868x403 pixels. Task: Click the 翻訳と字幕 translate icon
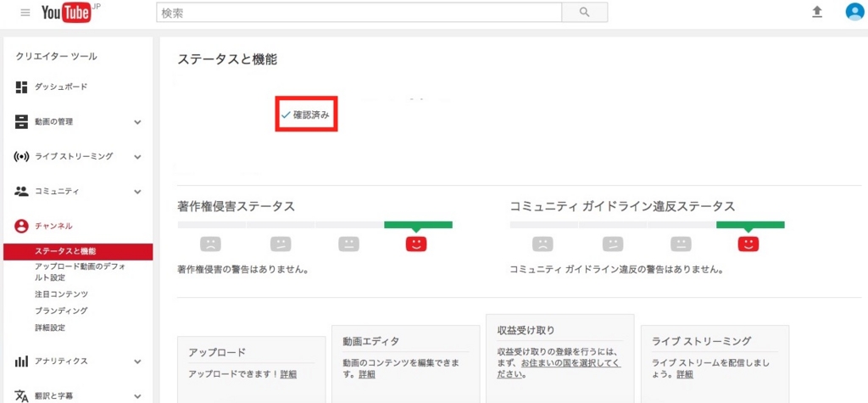21,396
